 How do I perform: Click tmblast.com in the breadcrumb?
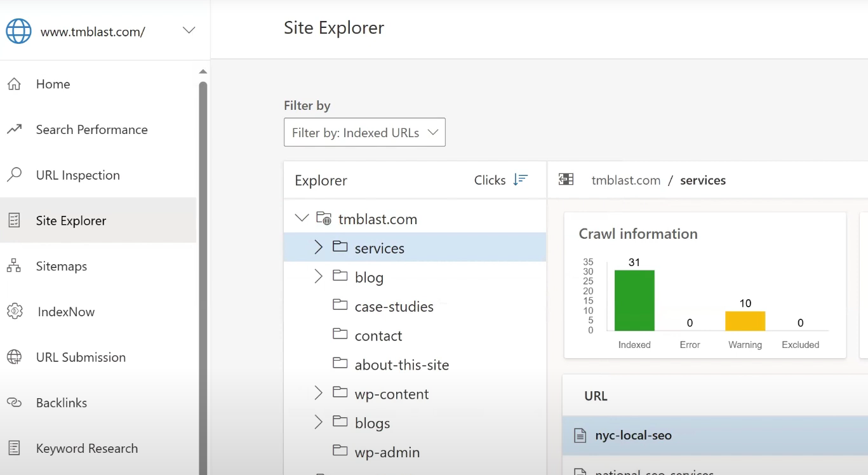[626, 180]
